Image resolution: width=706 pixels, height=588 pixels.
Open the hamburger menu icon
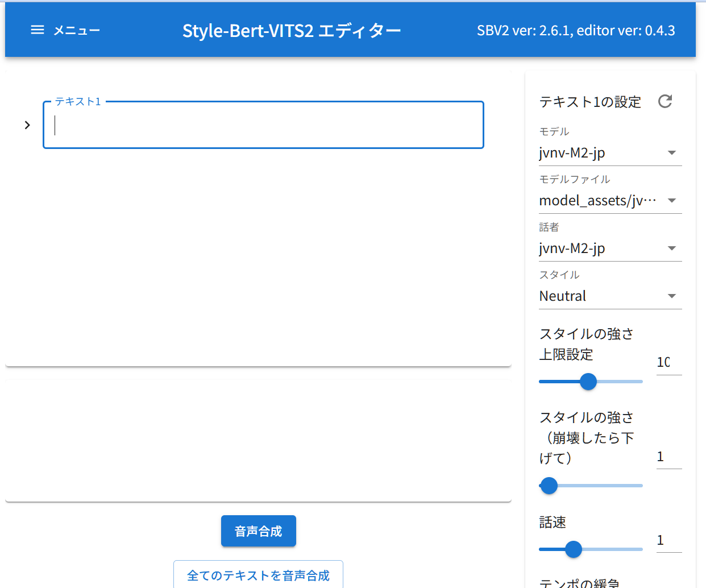coord(38,30)
